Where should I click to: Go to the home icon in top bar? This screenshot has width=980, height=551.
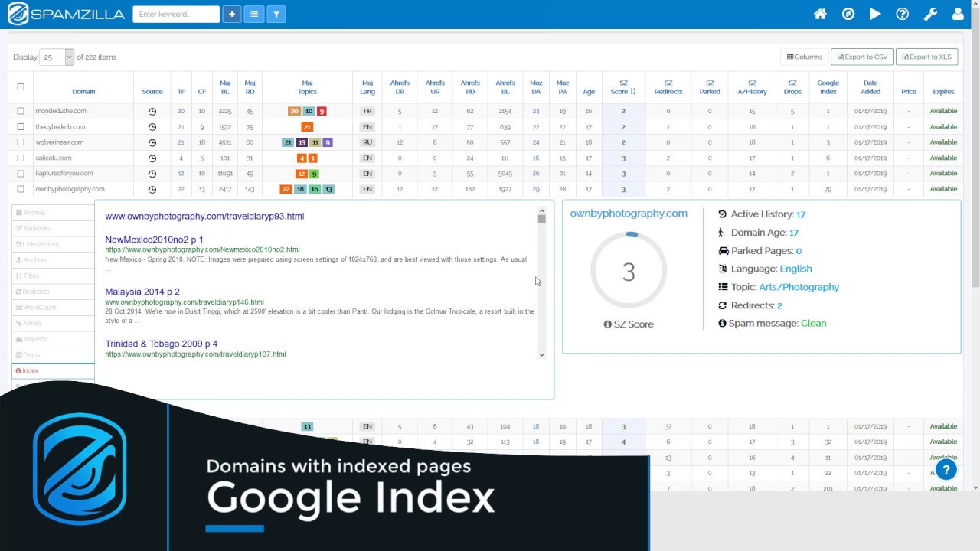pyautogui.click(x=820, y=14)
